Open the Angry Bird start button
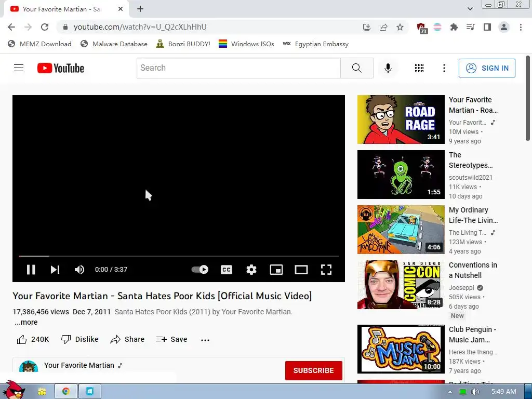The height and width of the screenshot is (399, 532). click(x=14, y=390)
